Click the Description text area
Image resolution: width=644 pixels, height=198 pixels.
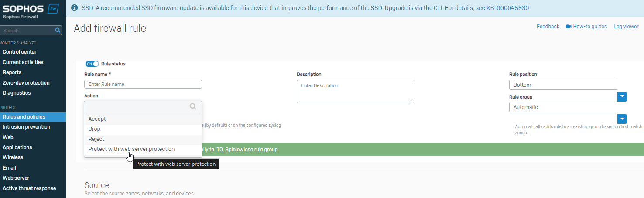coord(355,92)
